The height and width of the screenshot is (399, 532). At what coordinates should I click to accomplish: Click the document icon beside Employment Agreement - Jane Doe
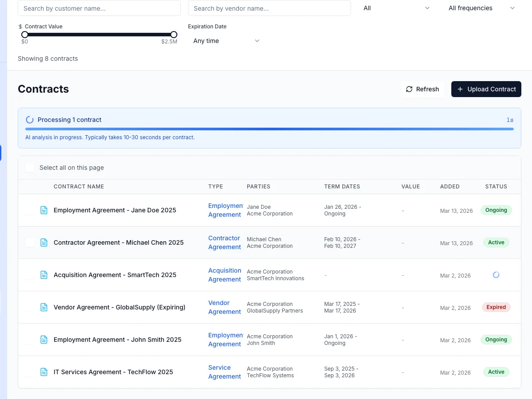[44, 210]
